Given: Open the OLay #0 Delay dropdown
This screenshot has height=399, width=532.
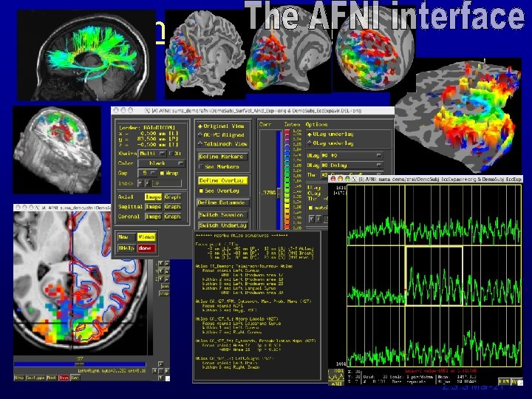Looking at the screenshot, I should [351, 166].
